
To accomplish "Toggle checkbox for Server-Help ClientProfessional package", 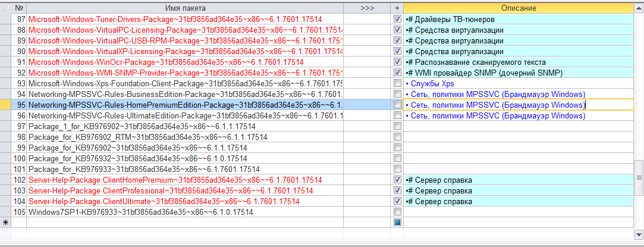I will click(x=397, y=190).
